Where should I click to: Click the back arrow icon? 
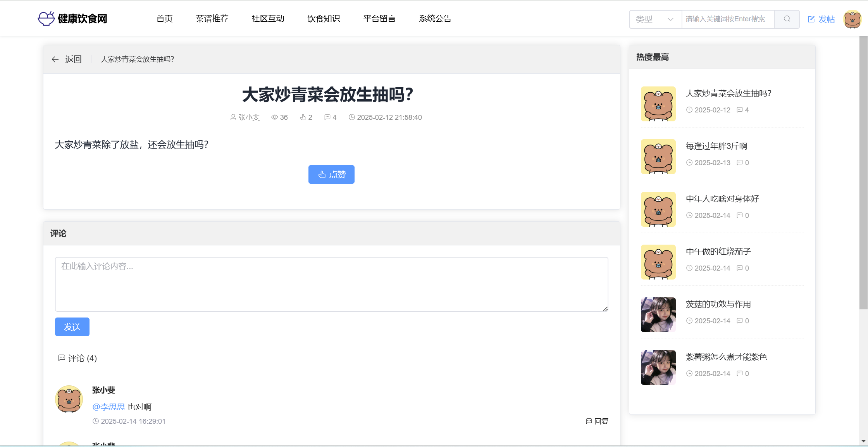(55, 59)
